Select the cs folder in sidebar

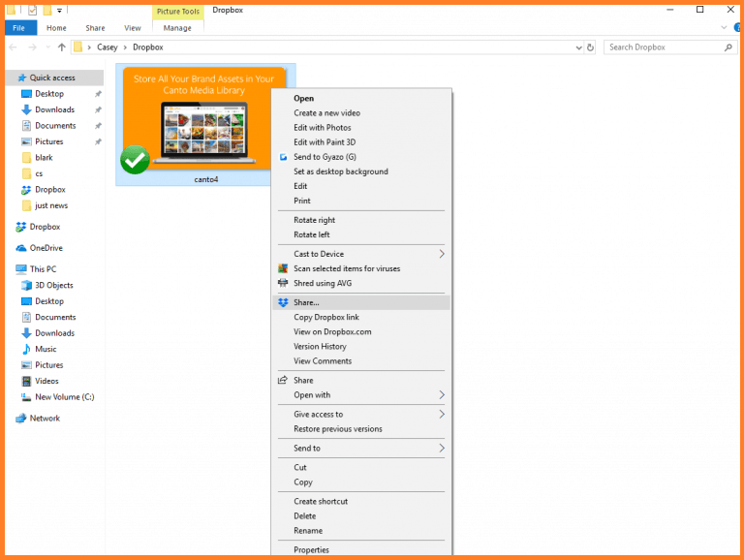[39, 173]
